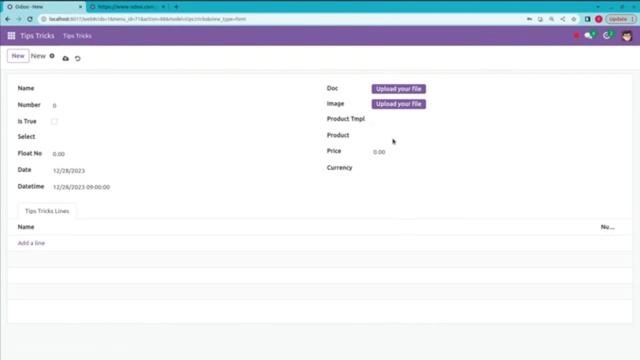640x360 pixels.
Task: Switch to the Odoo - New browser tab
Action: pyautogui.click(x=43, y=7)
